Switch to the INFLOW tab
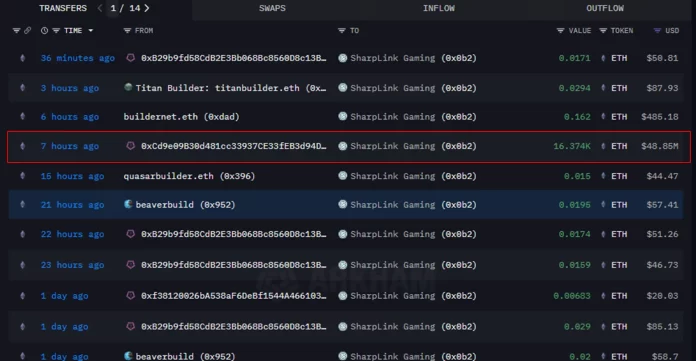696x361 pixels. click(x=439, y=8)
